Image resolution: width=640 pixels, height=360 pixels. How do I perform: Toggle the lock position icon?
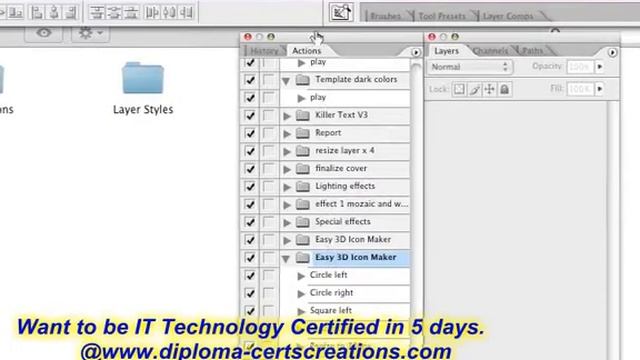pyautogui.click(x=489, y=89)
